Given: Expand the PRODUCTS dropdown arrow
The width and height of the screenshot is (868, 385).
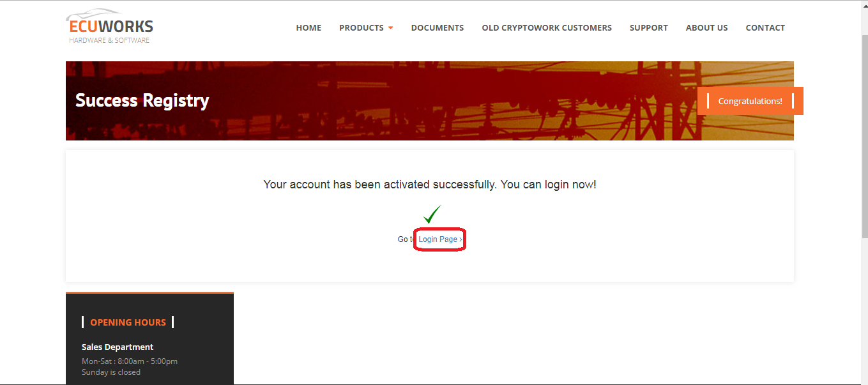Looking at the screenshot, I should coord(390,28).
